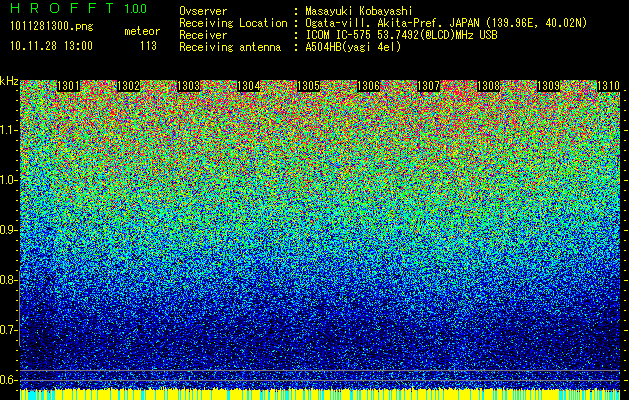629x400 pixels.
Task: Select the 1308 time marker
Action: coord(489,86)
